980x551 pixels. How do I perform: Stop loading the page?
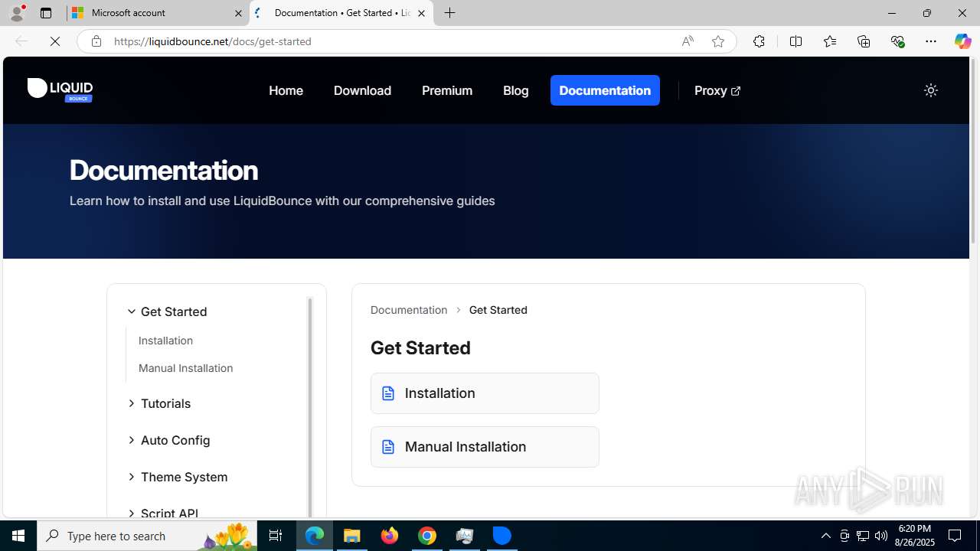tap(55, 41)
